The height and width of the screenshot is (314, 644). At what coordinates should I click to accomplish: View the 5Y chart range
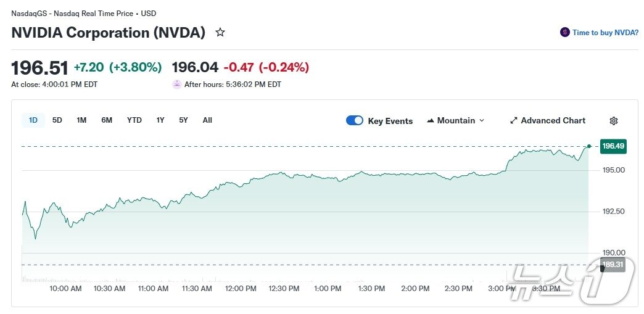tap(184, 120)
